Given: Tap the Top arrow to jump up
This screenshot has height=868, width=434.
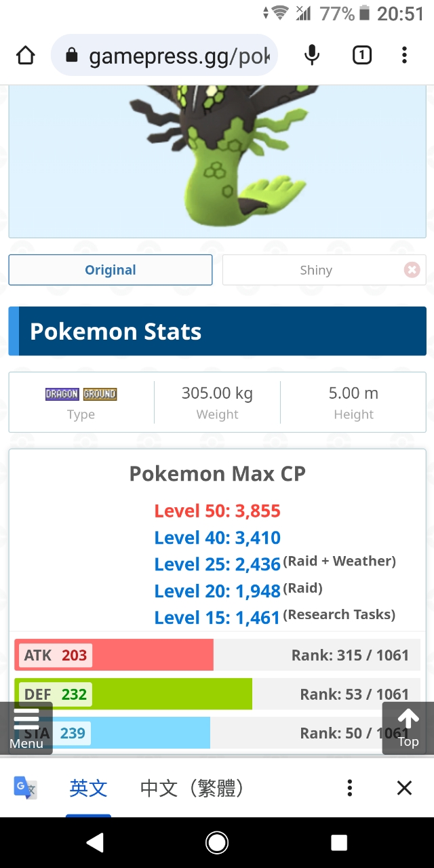Looking at the screenshot, I should pos(408,728).
